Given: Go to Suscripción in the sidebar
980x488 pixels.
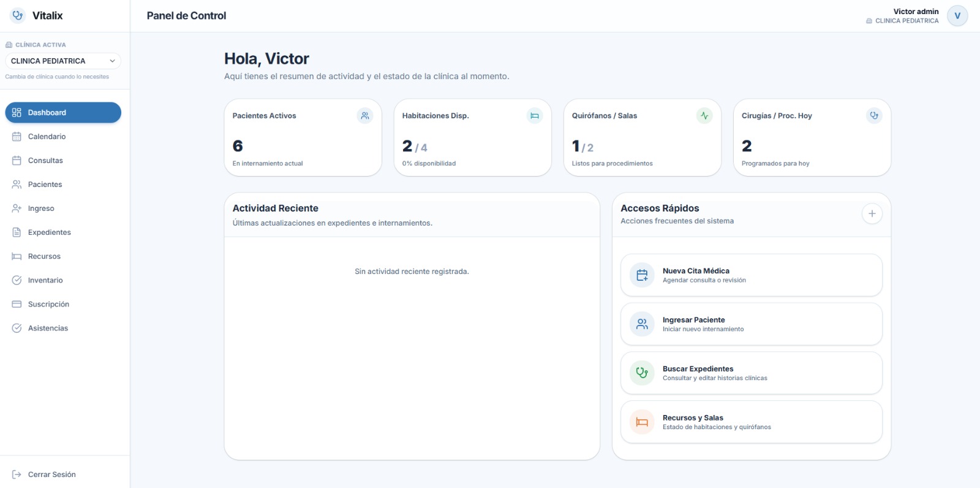Looking at the screenshot, I should tap(63, 304).
